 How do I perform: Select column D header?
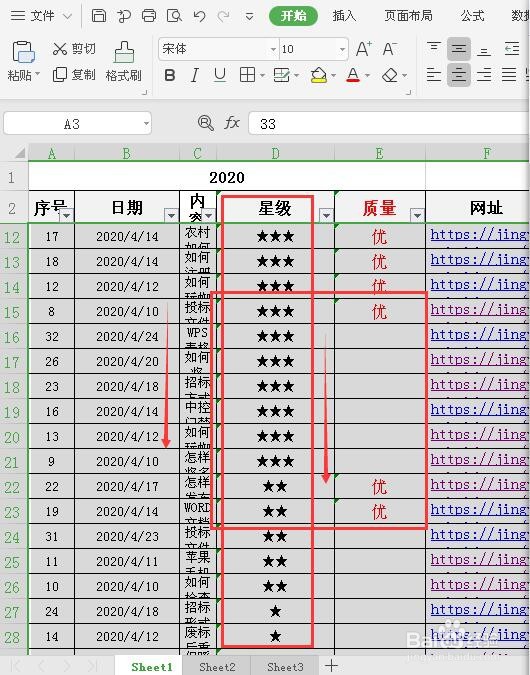click(x=275, y=153)
